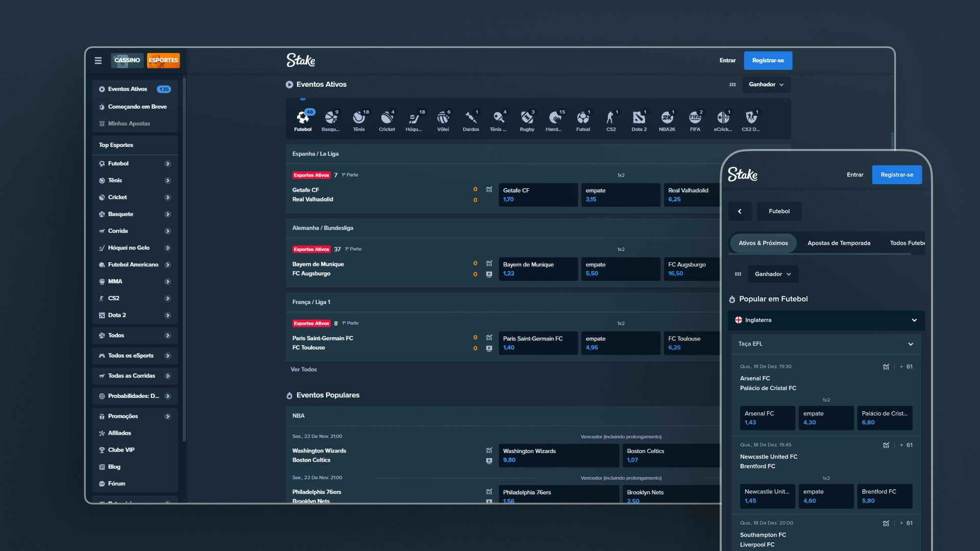
Task: Open Paris Saint-Germain FC match names
Action: pyautogui.click(x=323, y=343)
